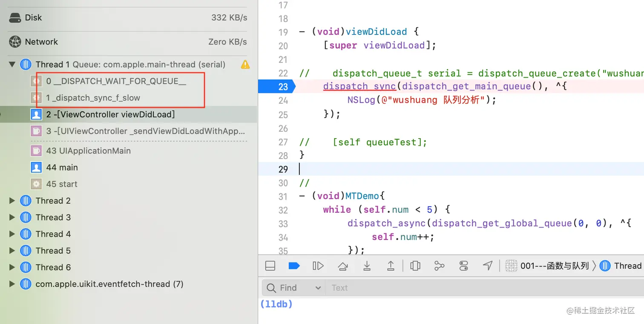
Task: Continue program execution from the debug bar
Action: pos(318,266)
